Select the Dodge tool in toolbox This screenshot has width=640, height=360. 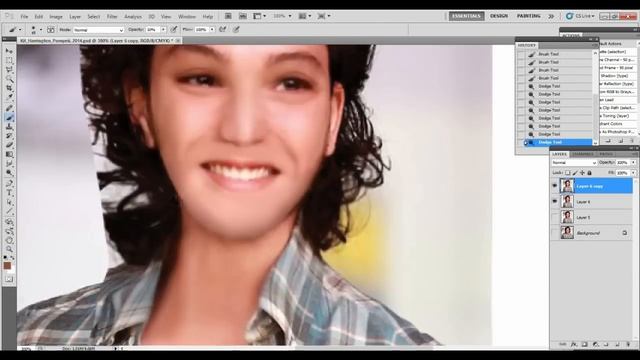[x=9, y=173]
